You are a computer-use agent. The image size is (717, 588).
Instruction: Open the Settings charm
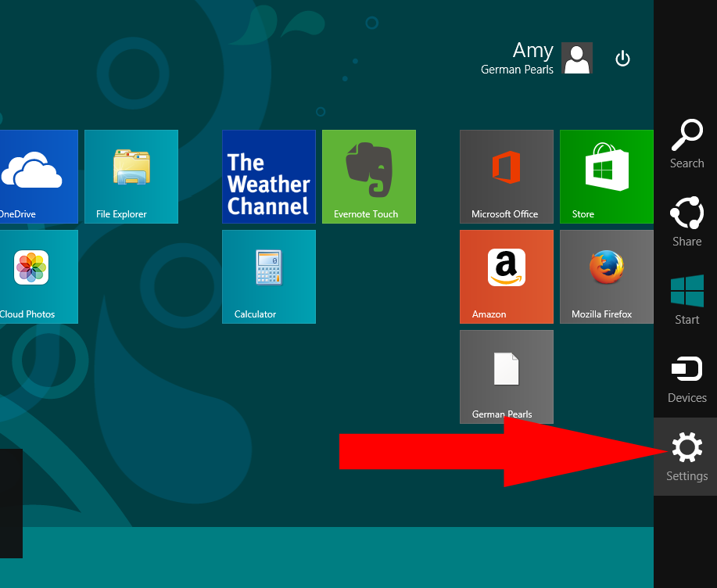[687, 457]
